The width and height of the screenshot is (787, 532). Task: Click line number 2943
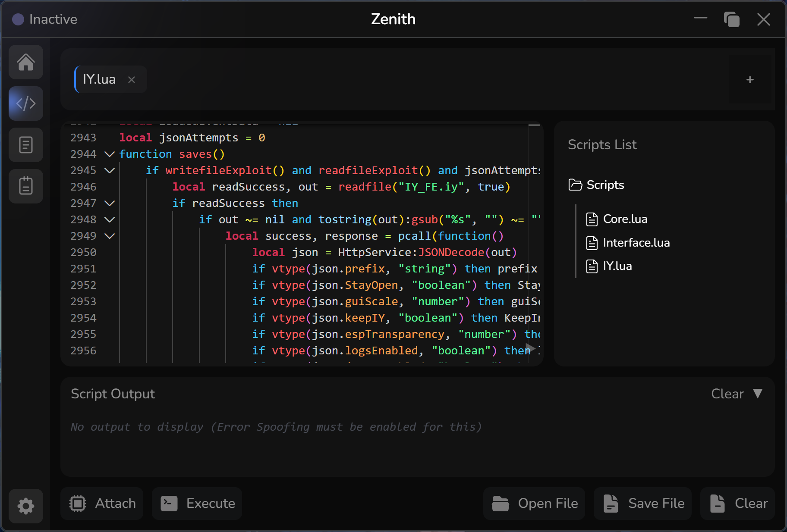pyautogui.click(x=83, y=138)
